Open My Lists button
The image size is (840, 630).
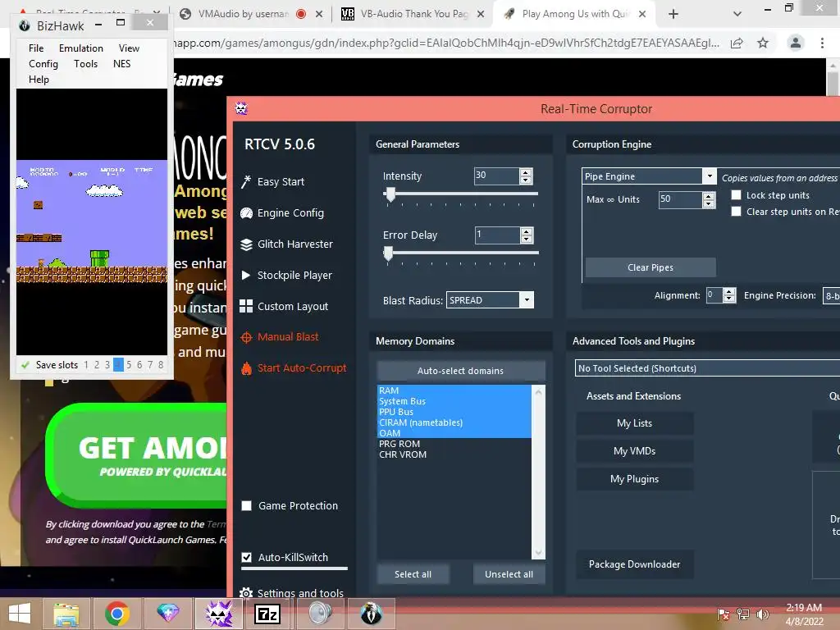[635, 423]
